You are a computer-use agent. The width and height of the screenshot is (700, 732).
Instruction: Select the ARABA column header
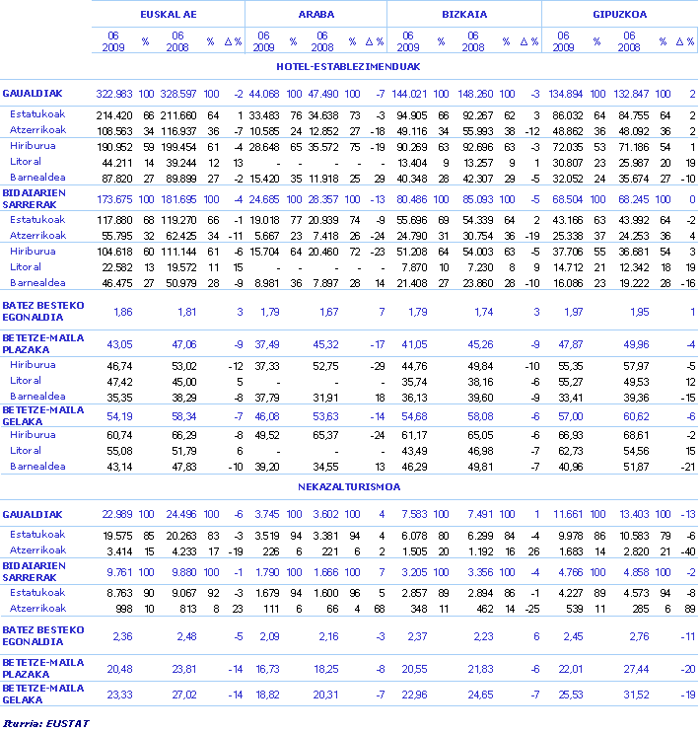point(315,14)
